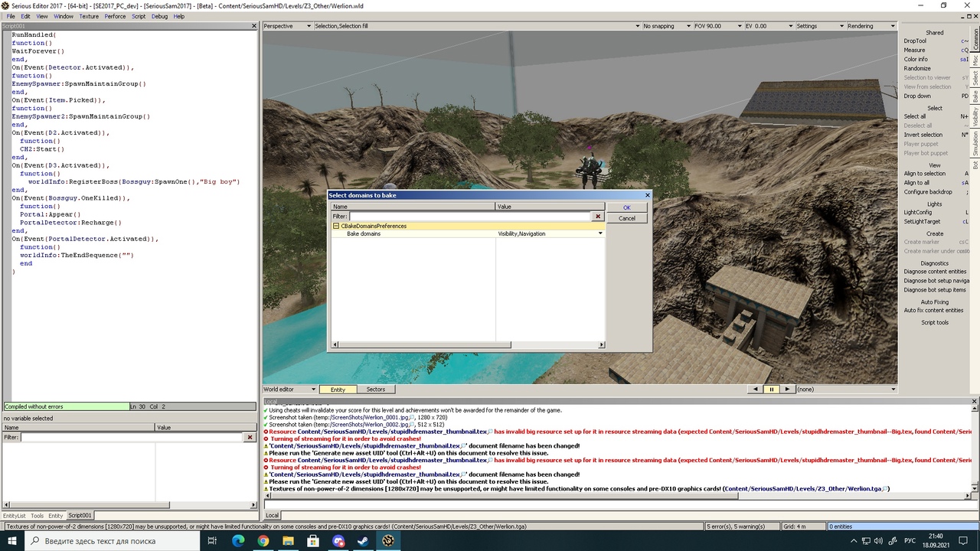The image size is (980, 551).
Task: Open the Visibility side tab
Action: tap(975, 117)
